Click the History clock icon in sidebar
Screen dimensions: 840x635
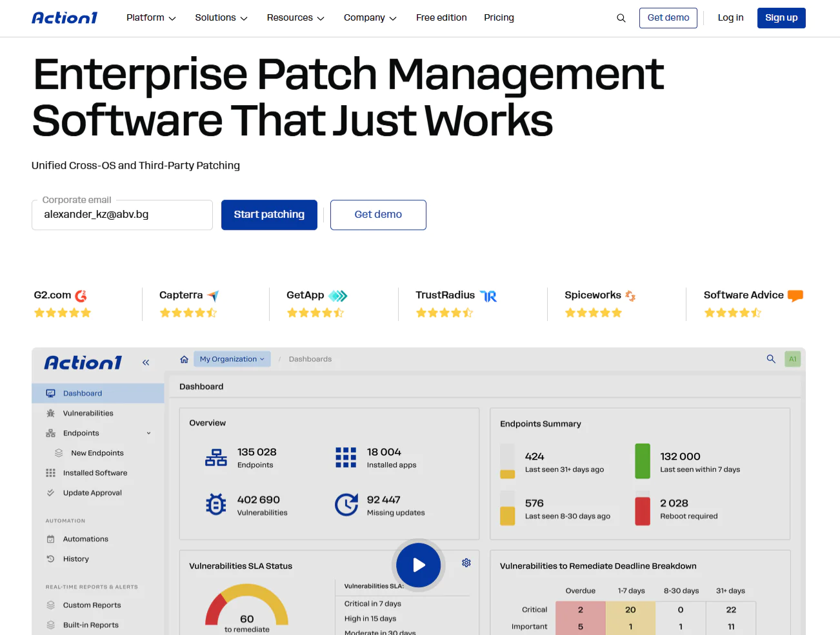(x=50, y=559)
